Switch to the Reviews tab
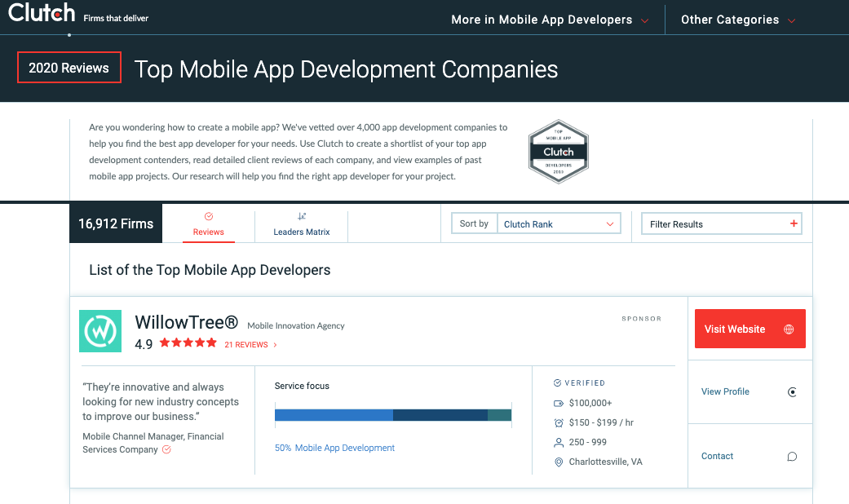The width and height of the screenshot is (849, 504). click(x=209, y=224)
